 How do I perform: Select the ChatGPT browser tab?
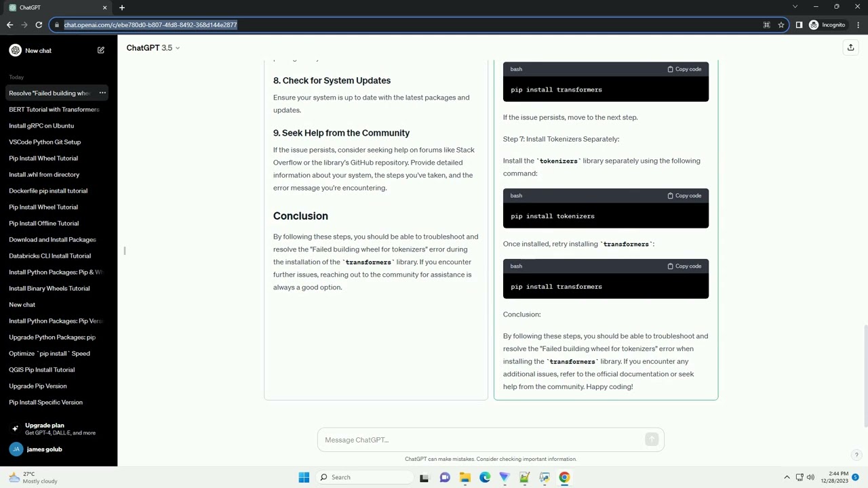57,7
